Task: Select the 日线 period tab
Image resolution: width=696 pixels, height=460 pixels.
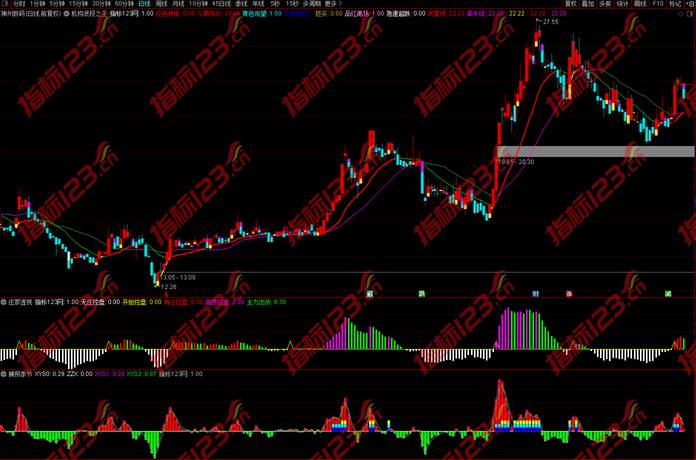Action: 144,4
